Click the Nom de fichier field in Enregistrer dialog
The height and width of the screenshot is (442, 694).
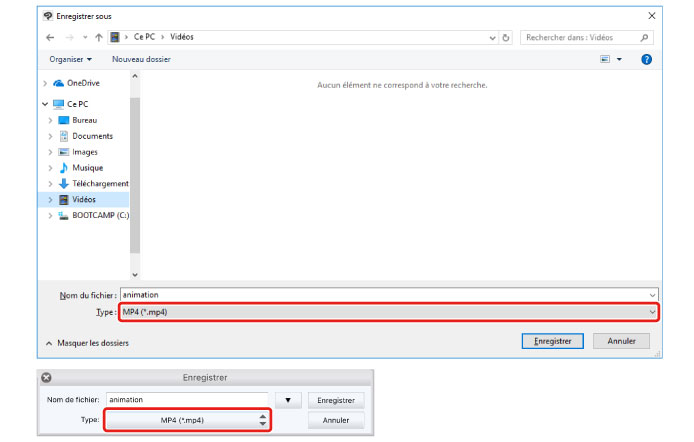pyautogui.click(x=187, y=400)
